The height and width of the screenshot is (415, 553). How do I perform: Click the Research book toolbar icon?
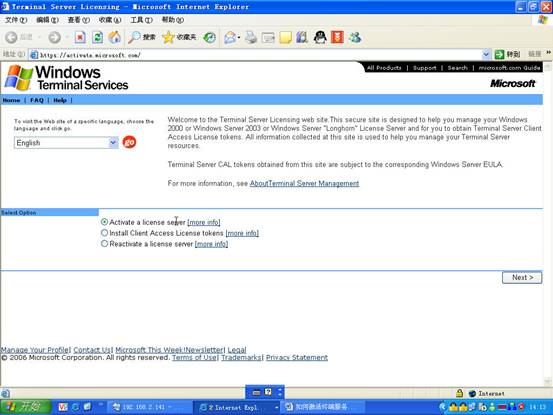tap(302, 37)
